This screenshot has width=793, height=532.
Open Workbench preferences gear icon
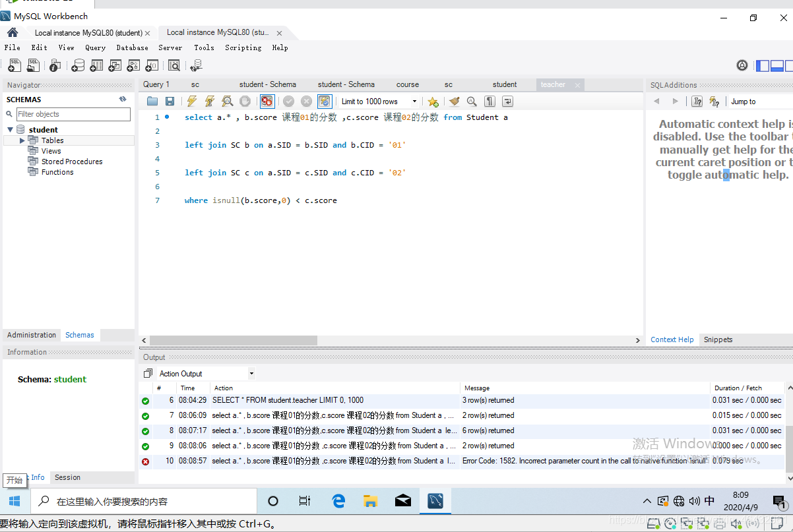[742, 65]
